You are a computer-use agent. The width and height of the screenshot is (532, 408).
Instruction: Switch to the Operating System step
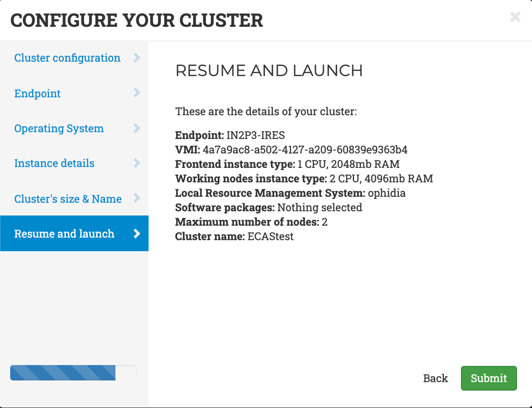point(59,128)
